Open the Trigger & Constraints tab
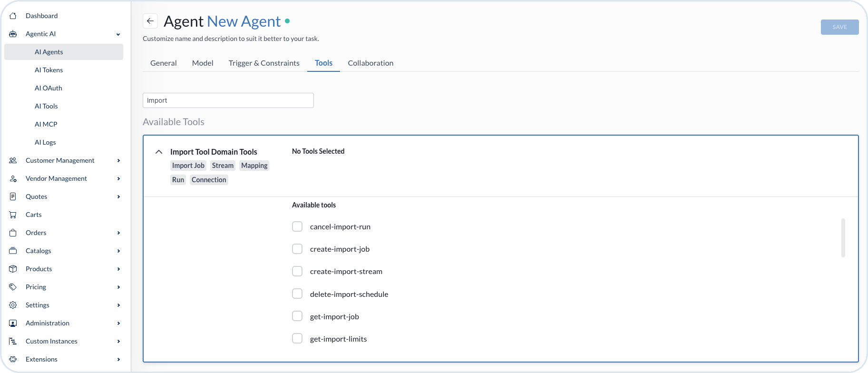Viewport: 868px width, 373px height. pyautogui.click(x=264, y=63)
